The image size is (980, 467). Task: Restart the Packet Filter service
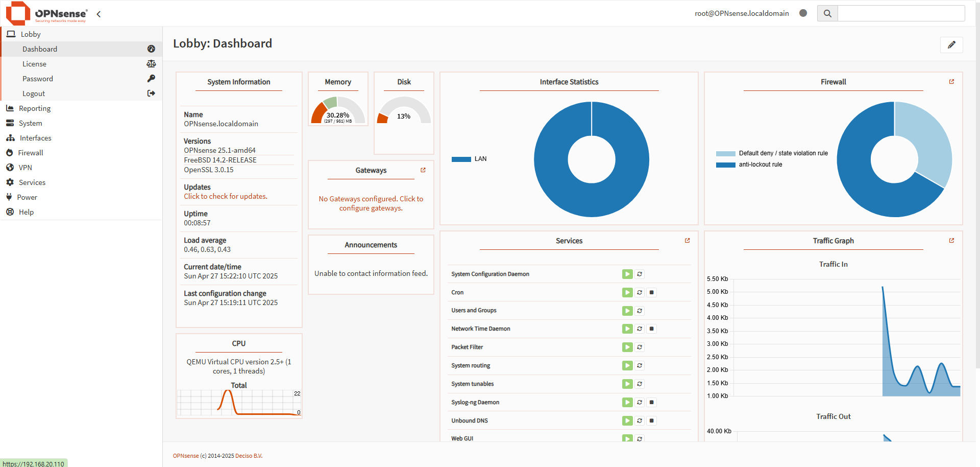tap(640, 347)
